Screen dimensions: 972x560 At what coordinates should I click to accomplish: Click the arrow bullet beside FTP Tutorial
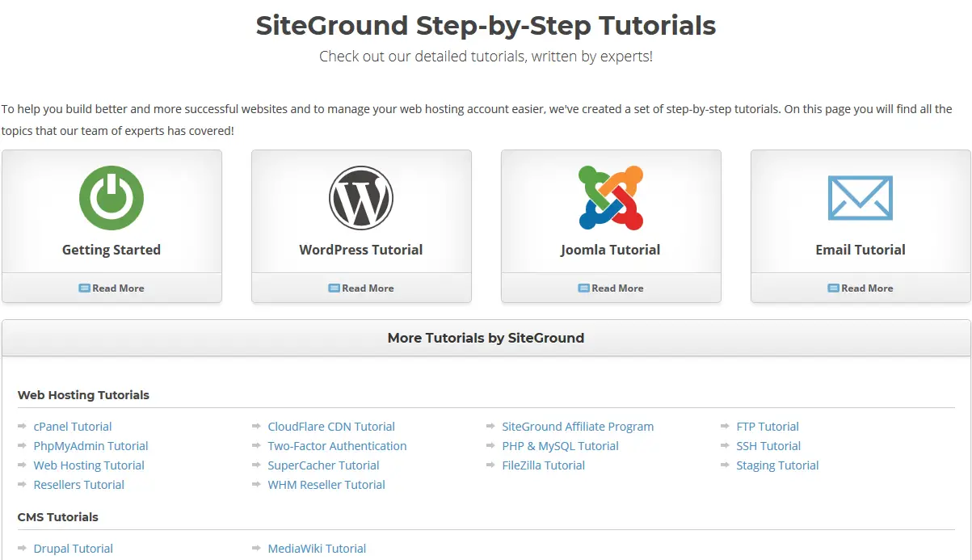[726, 426]
